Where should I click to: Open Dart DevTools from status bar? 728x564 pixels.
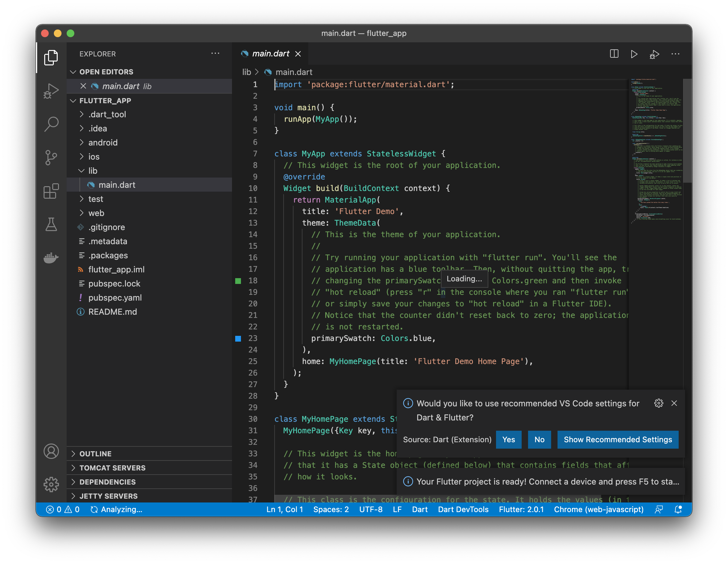click(x=463, y=509)
